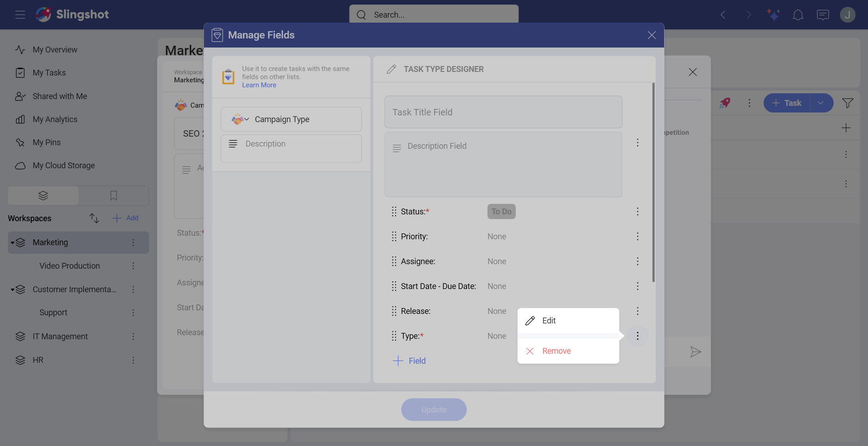This screenshot has height=446, width=868.
Task: Add a new workspace
Action: (125, 218)
